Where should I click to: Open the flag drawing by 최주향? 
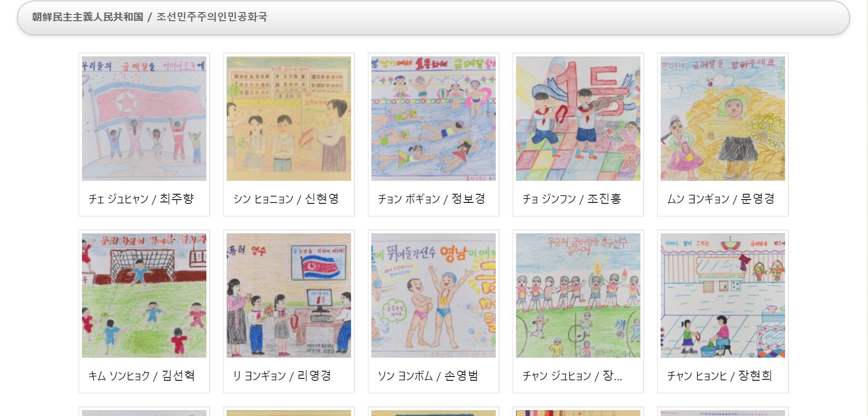coord(144,119)
